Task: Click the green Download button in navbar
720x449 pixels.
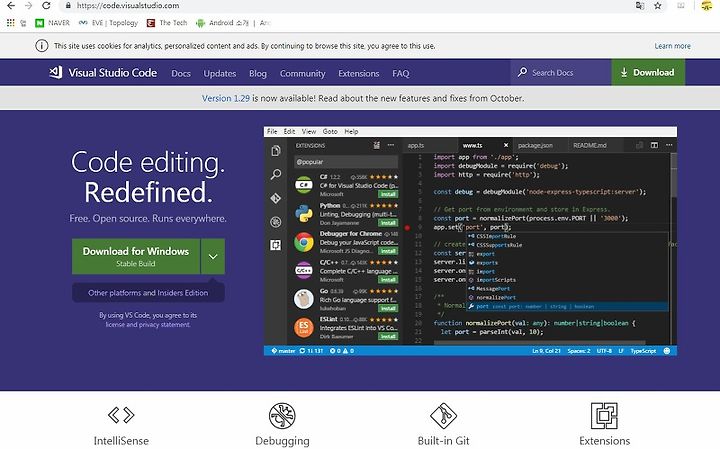Action: click(648, 73)
